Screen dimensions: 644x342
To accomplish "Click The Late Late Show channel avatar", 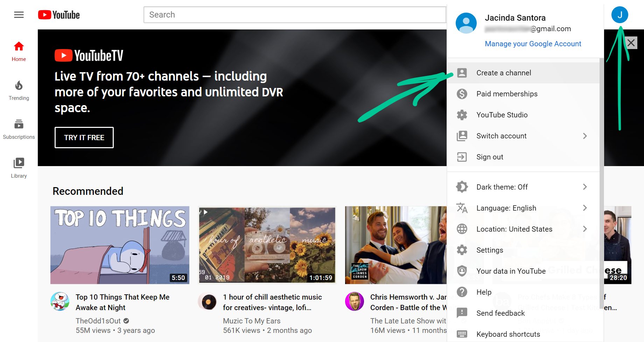I will click(x=355, y=301).
